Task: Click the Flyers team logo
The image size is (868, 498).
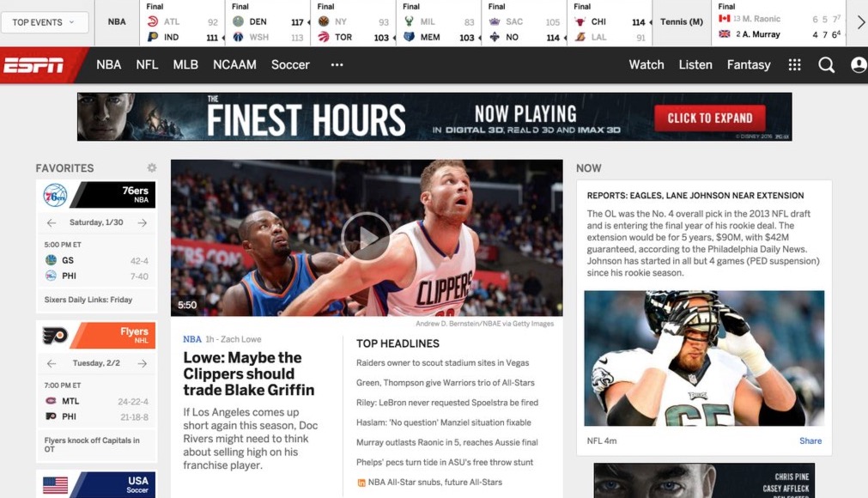Action: pyautogui.click(x=55, y=336)
